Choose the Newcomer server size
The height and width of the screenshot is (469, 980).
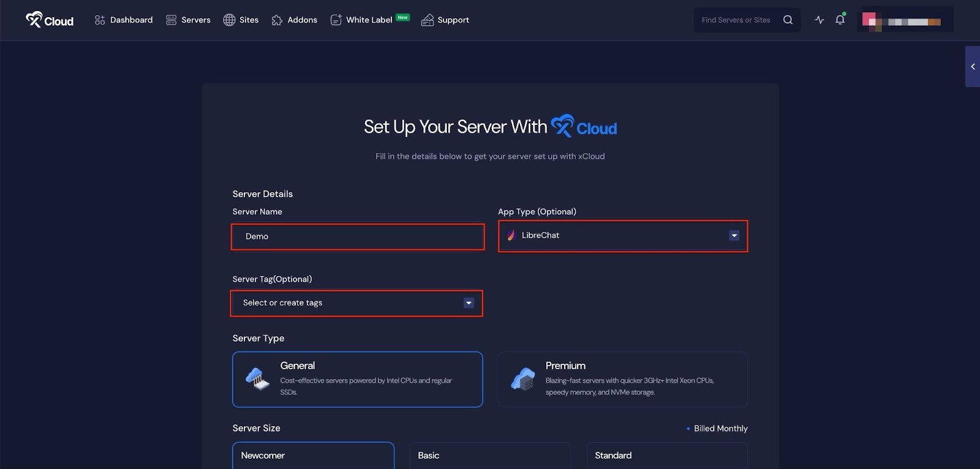pos(313,456)
